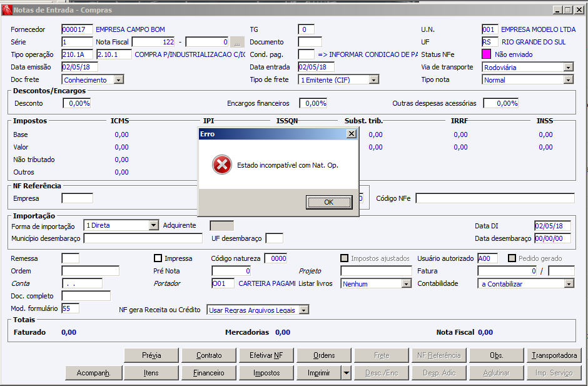
Task: Click the Mod. formulário field 55
Action: (71, 308)
